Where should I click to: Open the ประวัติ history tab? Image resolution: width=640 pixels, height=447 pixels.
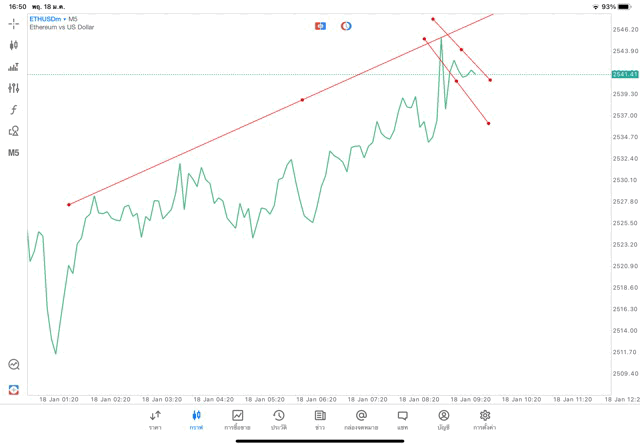278,419
